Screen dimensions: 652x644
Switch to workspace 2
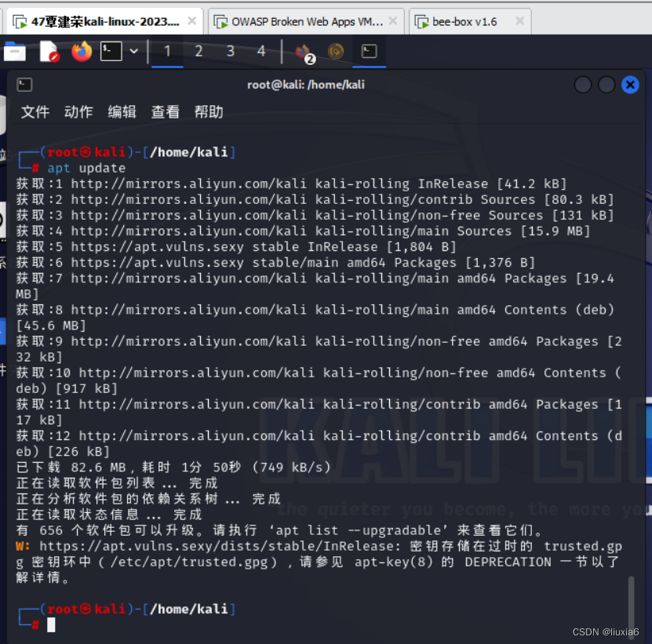(x=199, y=49)
